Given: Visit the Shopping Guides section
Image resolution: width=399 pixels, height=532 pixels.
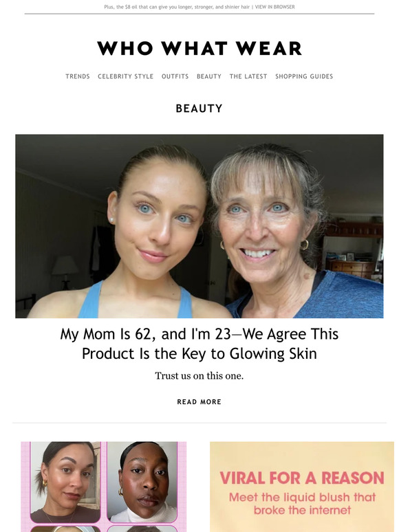Looking at the screenshot, I should coord(304,76).
